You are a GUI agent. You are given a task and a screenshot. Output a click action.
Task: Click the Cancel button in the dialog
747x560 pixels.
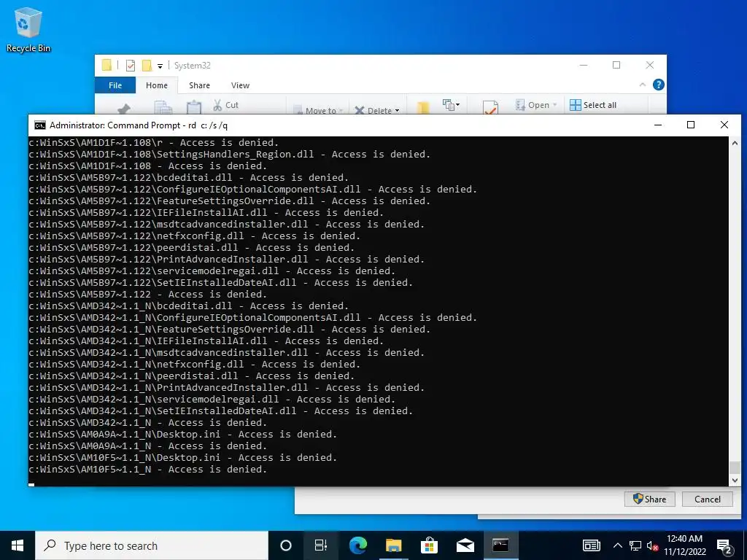pyautogui.click(x=707, y=499)
